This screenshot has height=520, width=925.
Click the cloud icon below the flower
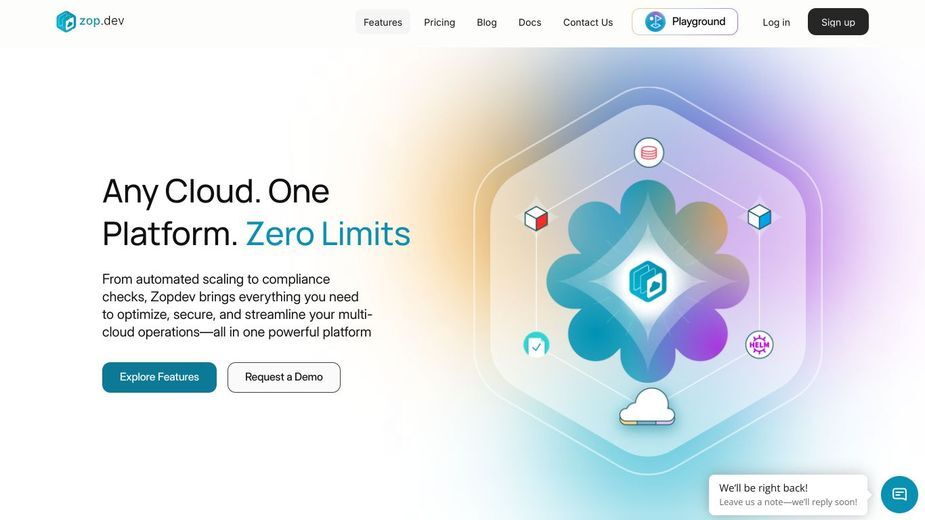647,407
